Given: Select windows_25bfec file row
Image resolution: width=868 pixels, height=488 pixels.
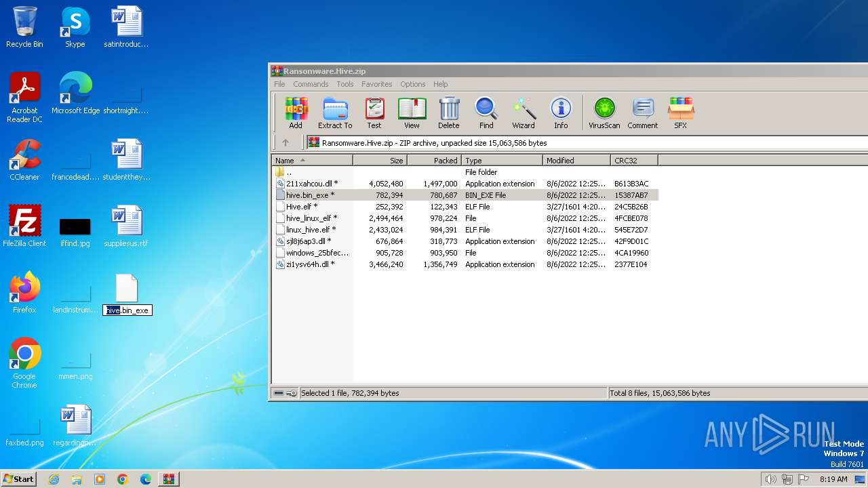Looking at the screenshot, I should tap(465, 253).
